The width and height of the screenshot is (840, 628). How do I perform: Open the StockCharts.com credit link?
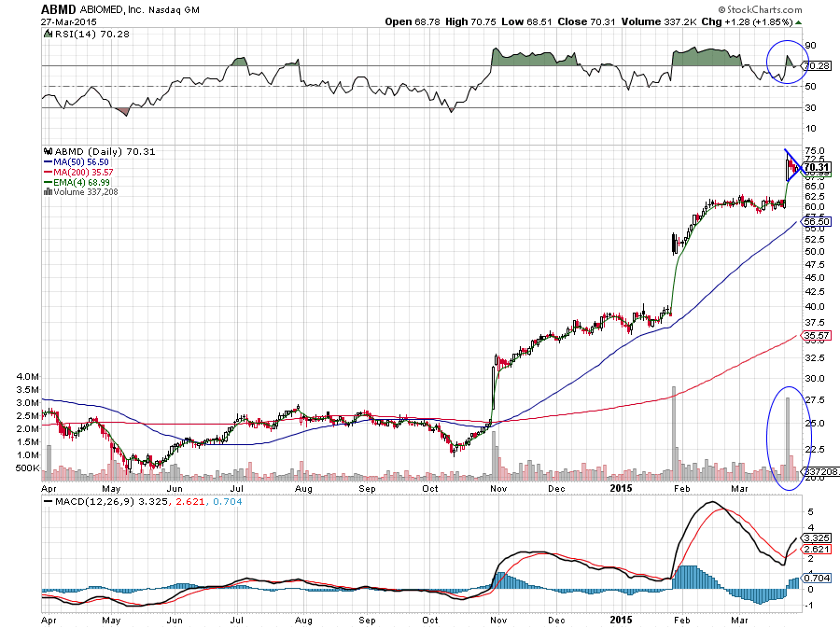(x=760, y=9)
